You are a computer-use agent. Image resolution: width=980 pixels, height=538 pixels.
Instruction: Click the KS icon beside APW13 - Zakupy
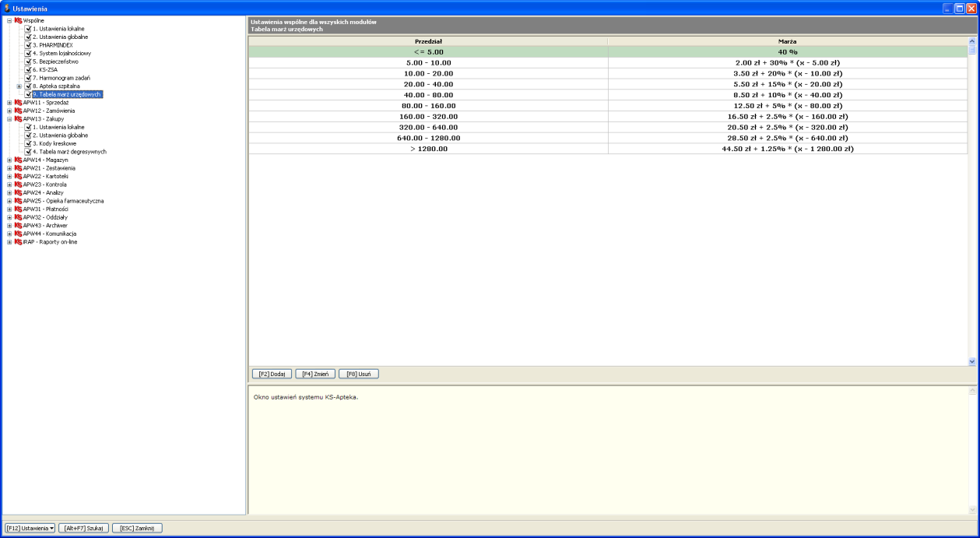tap(18, 119)
